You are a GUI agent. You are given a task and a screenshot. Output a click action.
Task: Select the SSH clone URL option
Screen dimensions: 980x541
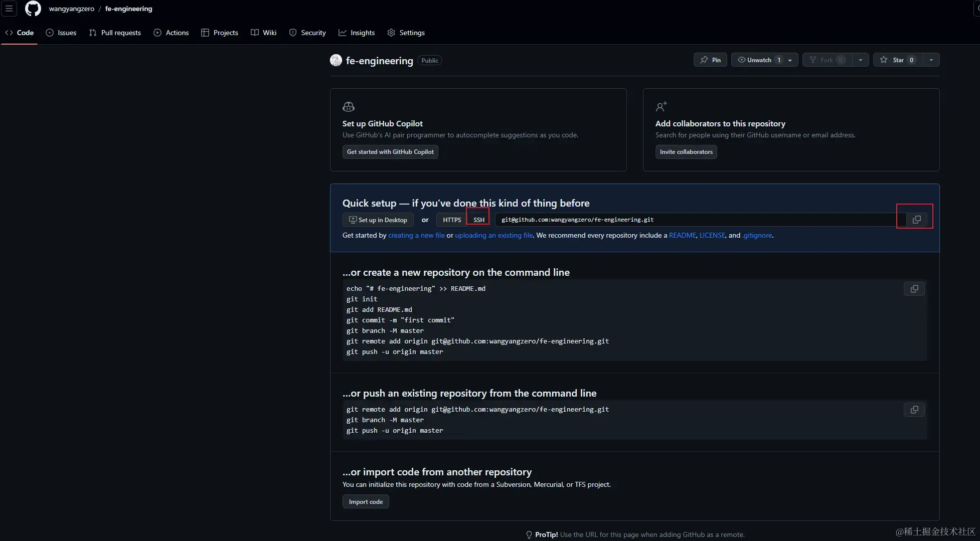tap(479, 220)
